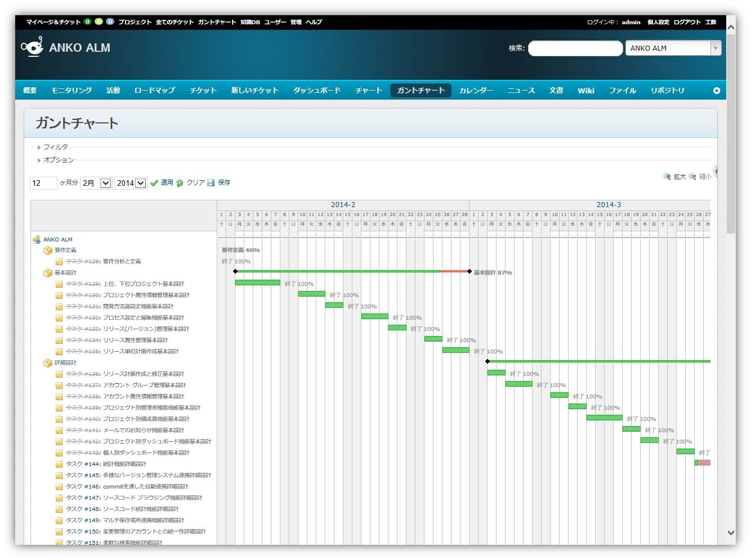
Task: Open the ロードマップ tab
Action: [155, 91]
